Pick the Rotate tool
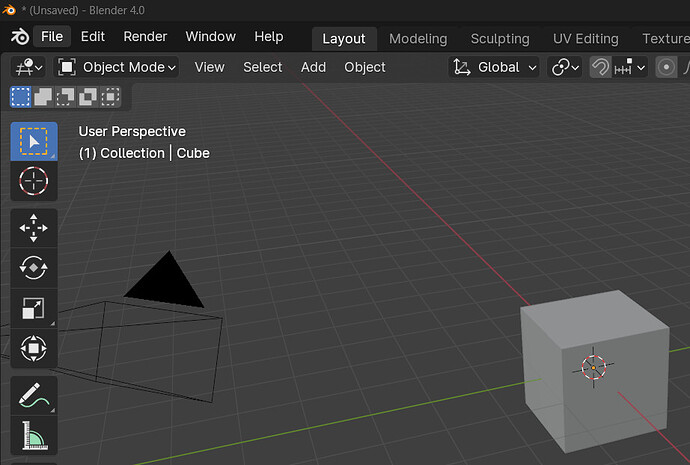This screenshot has width=690, height=465. (34, 268)
